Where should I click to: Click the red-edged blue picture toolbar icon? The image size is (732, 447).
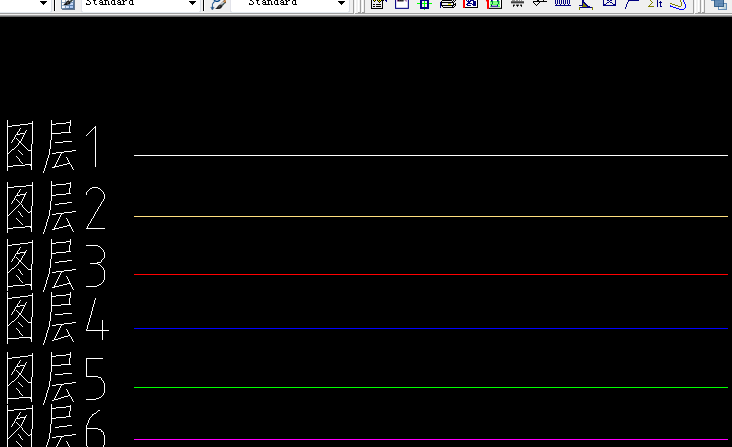click(x=471, y=4)
